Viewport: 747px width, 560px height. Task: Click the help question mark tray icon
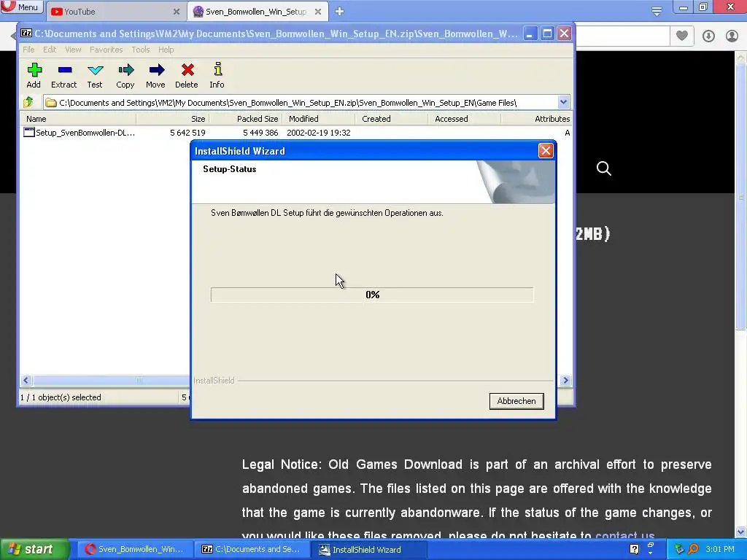(634, 549)
